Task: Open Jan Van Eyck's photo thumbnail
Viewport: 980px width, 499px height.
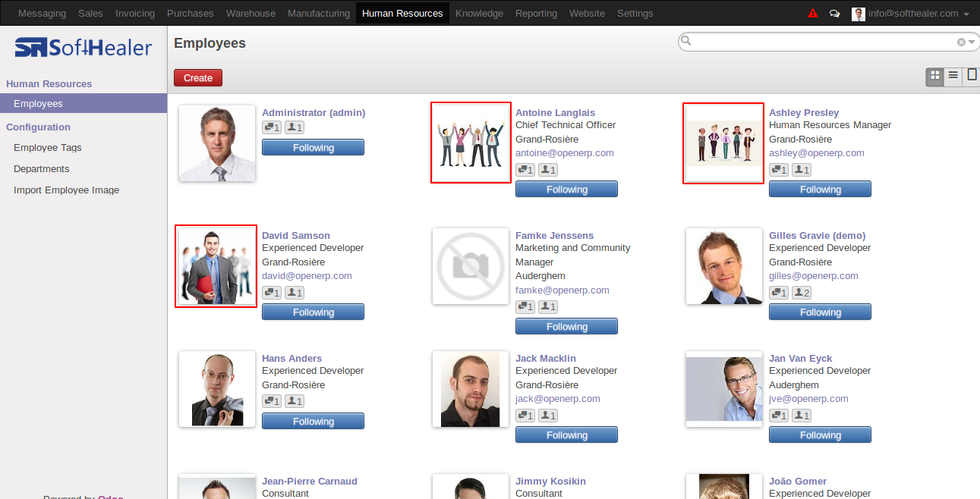Action: pyautogui.click(x=724, y=389)
